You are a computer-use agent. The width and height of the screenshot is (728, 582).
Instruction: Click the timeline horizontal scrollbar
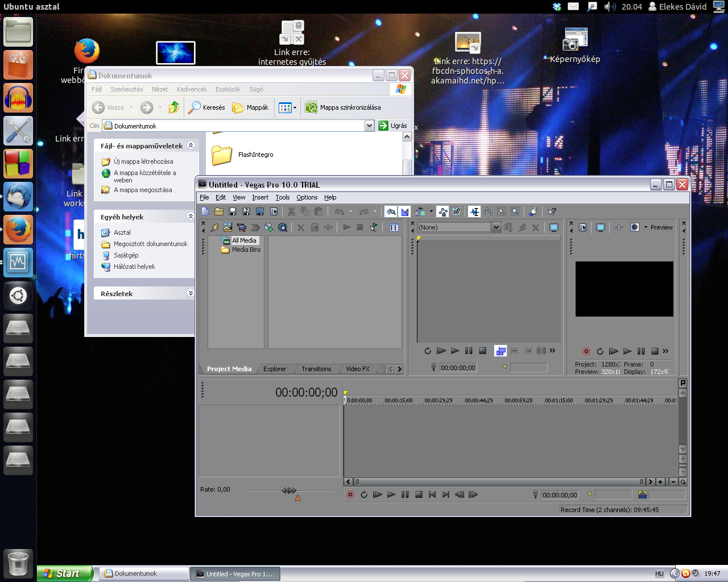(x=499, y=481)
